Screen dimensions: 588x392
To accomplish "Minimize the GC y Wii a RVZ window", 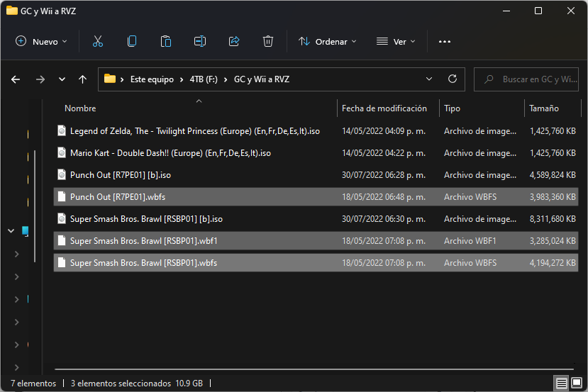I will 506,11.
